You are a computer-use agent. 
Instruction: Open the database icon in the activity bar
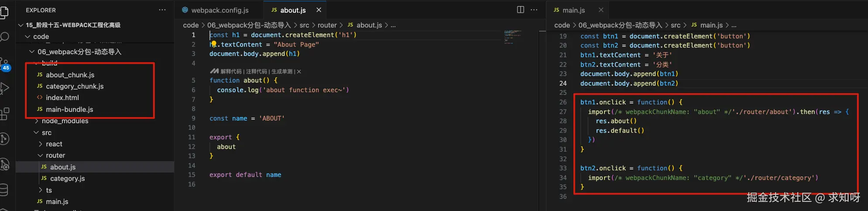pos(4,190)
